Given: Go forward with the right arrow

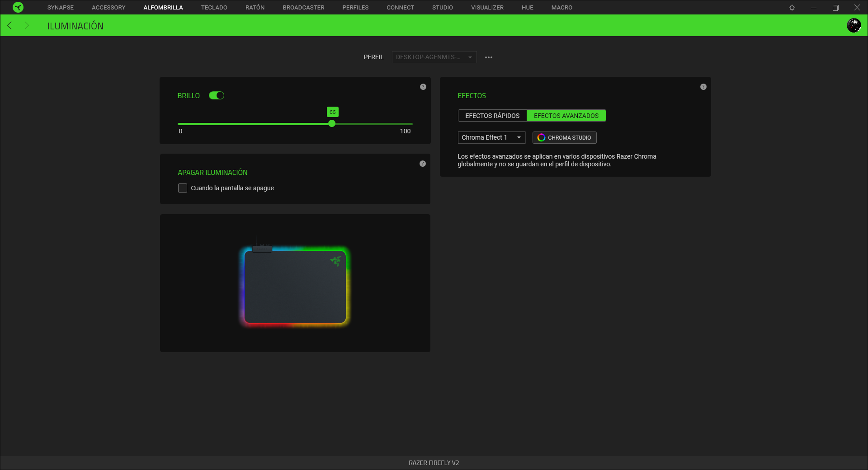Looking at the screenshot, I should [x=27, y=26].
